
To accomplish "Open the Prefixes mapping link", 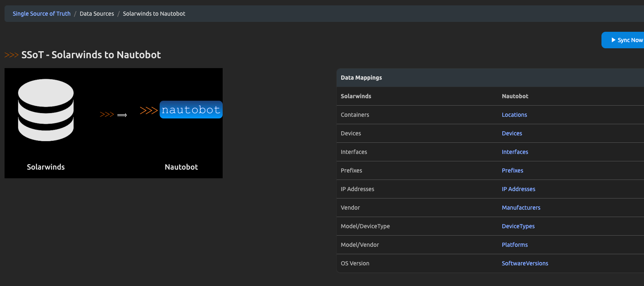I will (x=512, y=170).
